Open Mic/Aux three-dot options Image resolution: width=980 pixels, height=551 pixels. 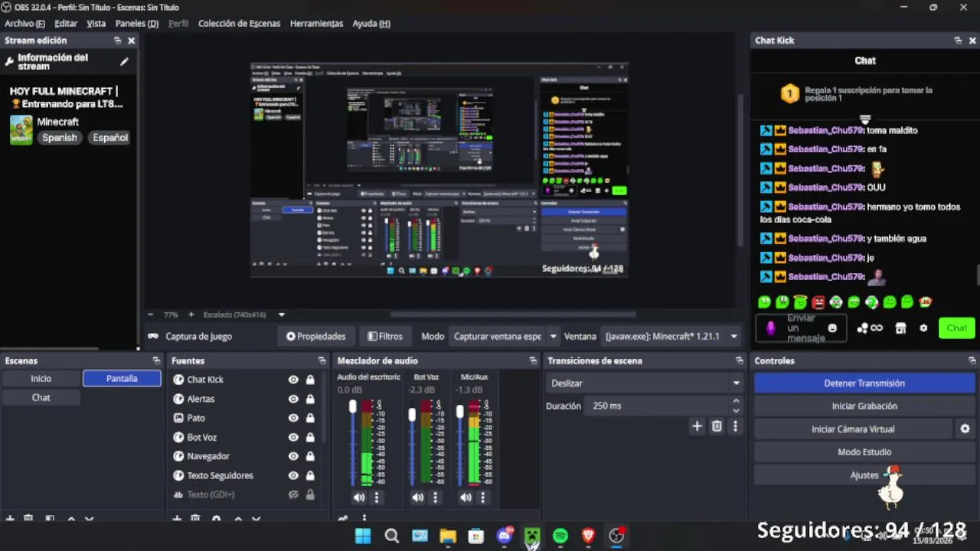(482, 497)
